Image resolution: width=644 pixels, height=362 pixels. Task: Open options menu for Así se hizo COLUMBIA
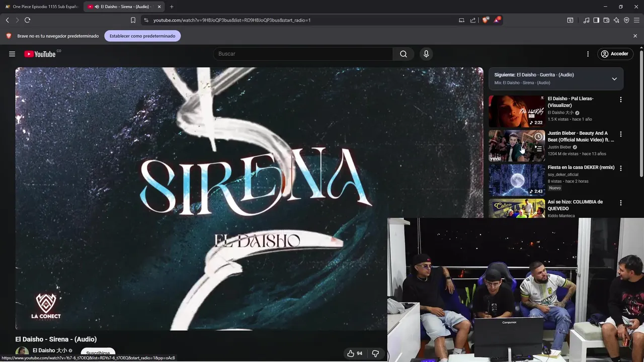click(x=620, y=203)
